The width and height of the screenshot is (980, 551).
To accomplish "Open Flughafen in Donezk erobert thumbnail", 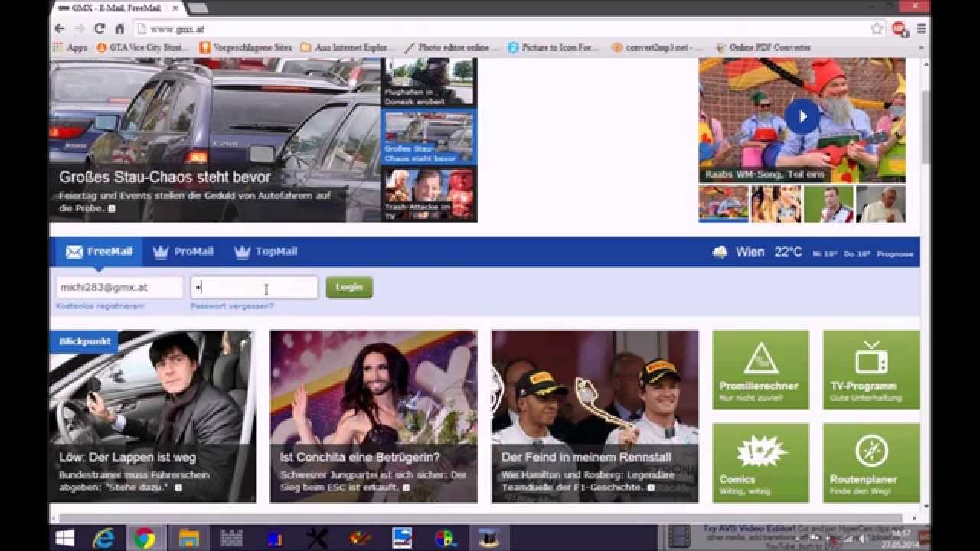I will click(x=429, y=82).
